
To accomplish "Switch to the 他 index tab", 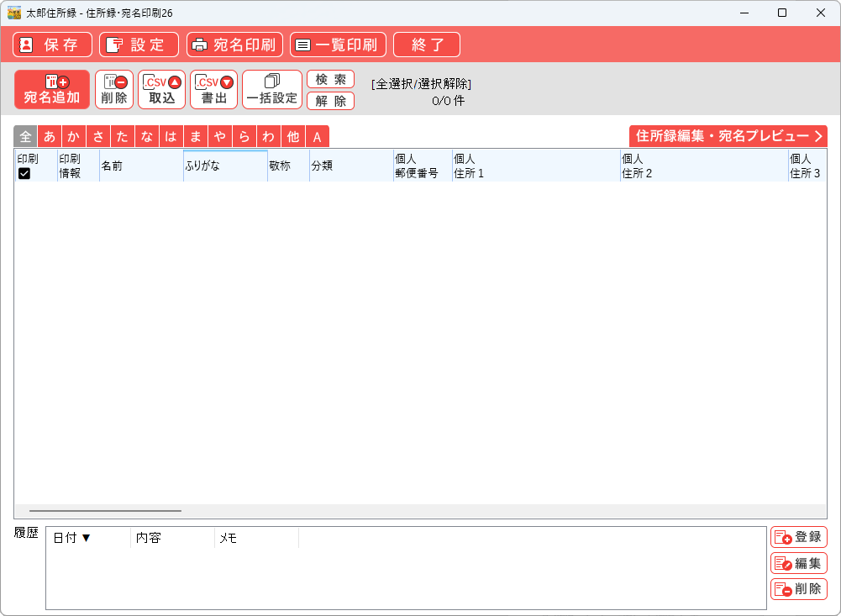I will coord(292,137).
